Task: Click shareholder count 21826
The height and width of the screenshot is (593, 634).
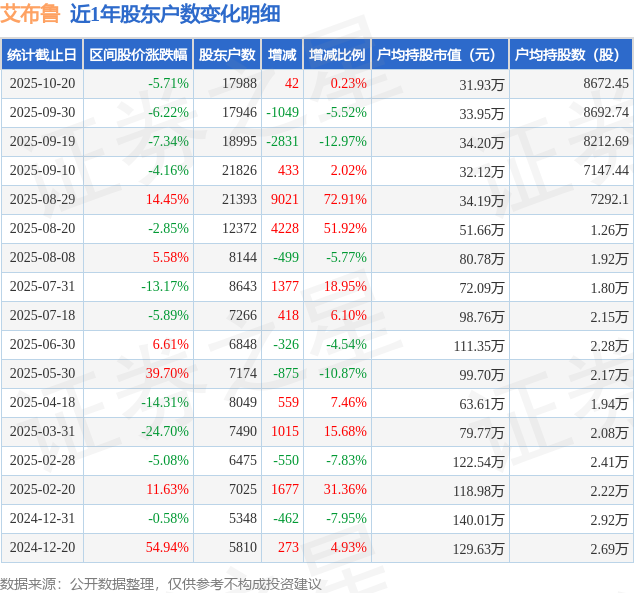Action: [x=239, y=170]
